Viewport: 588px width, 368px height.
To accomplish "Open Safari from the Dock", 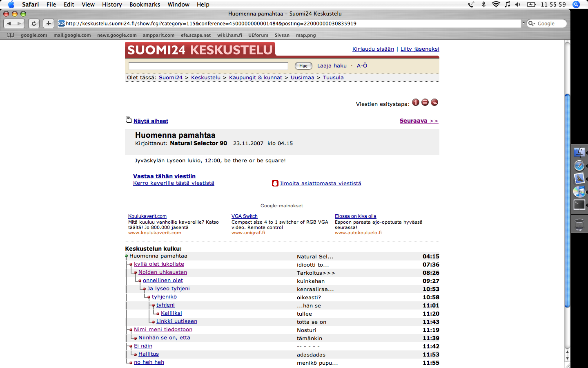I will point(579,166).
